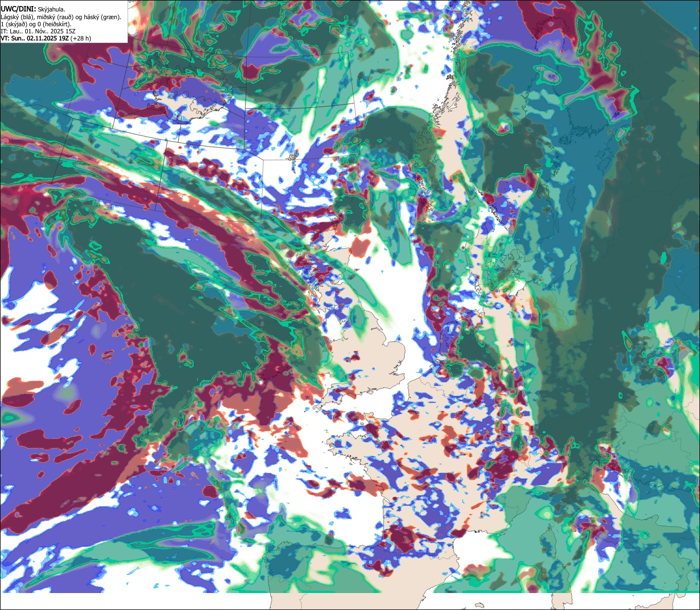The width and height of the screenshot is (700, 610).
Task: Click the word 'Skýjahula.' in the legend
Action: [x=51, y=10]
